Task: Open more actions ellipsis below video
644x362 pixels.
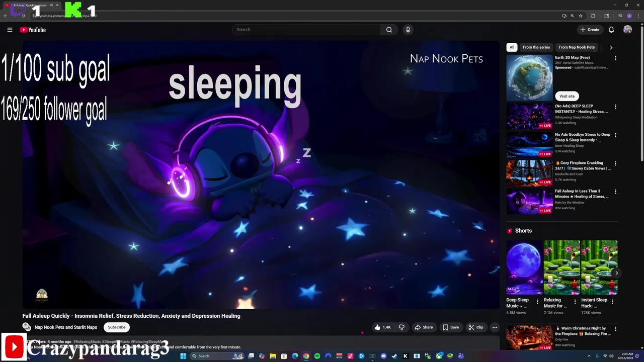Action: coord(495,327)
